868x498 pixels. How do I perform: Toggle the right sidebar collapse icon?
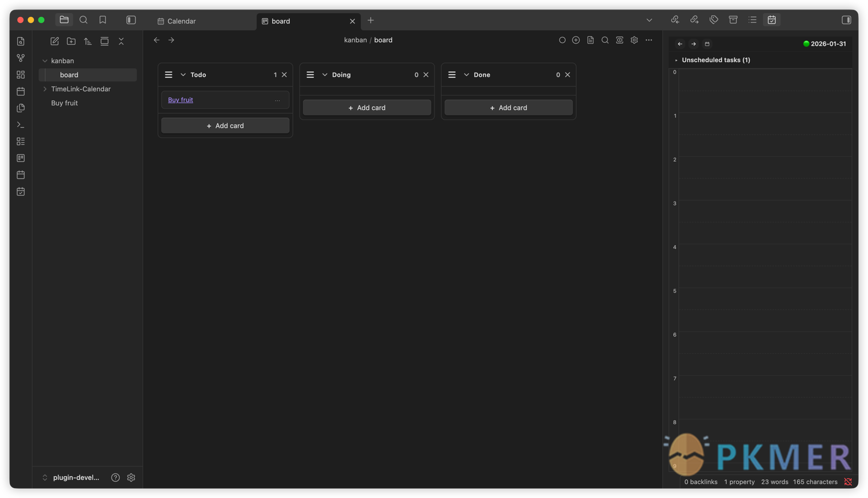846,20
